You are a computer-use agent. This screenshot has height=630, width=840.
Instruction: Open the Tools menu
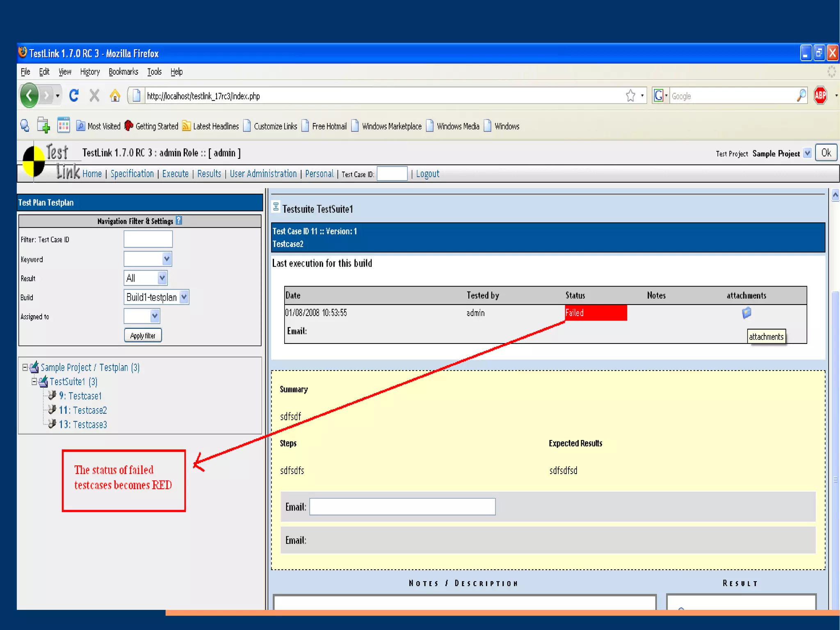click(x=155, y=71)
